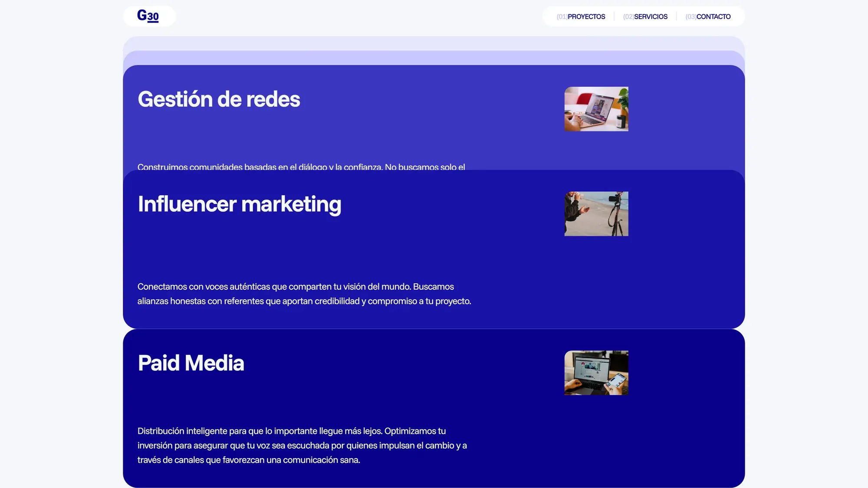Open the Proyectos menu item

pyautogui.click(x=581, y=16)
